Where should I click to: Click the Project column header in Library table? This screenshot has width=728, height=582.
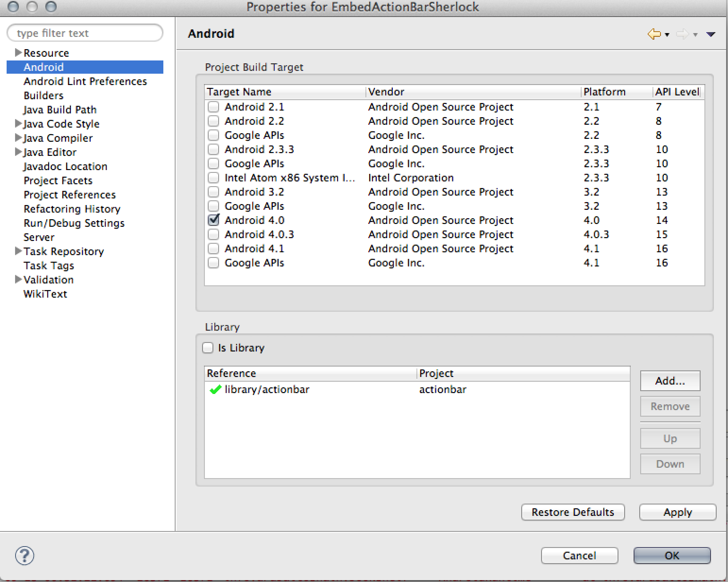(524, 373)
